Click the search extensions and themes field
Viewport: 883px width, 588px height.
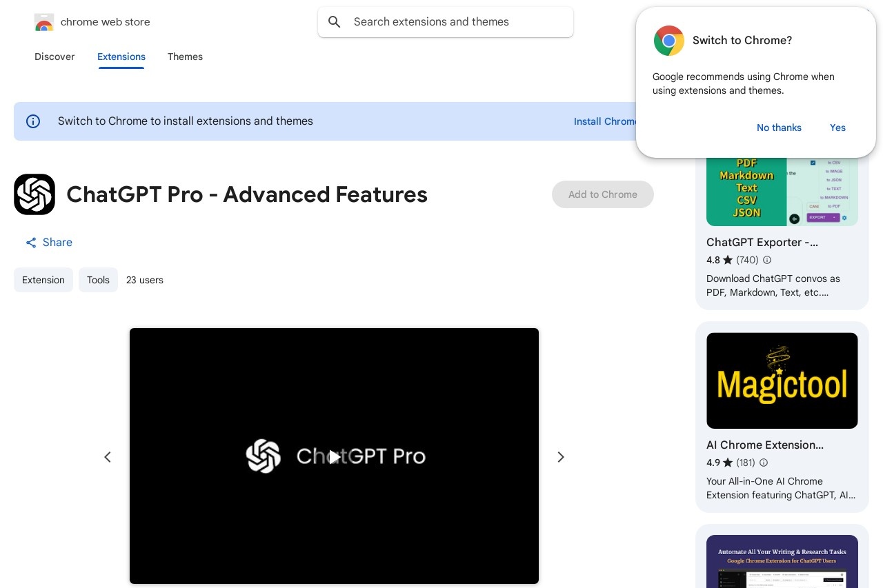pyautogui.click(x=446, y=22)
